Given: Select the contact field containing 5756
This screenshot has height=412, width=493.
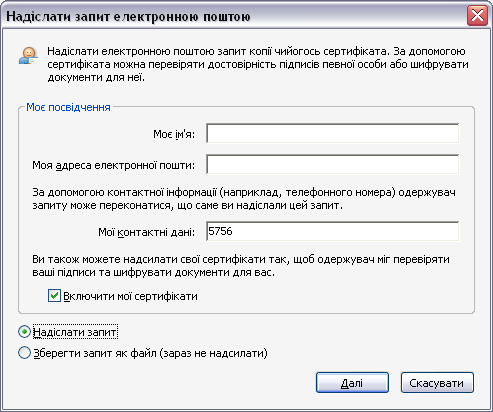Looking at the screenshot, I should pyautogui.click(x=332, y=231).
